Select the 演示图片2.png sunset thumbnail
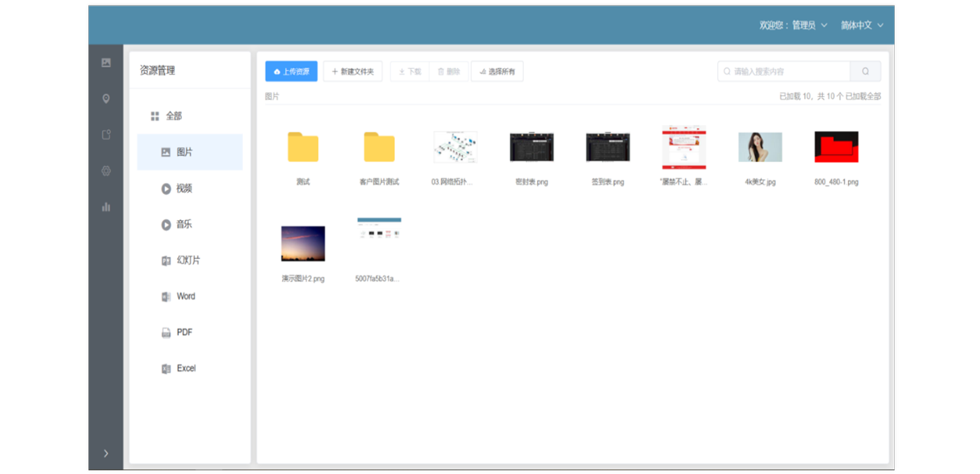Viewport: 980px width, 474px height. tap(303, 244)
